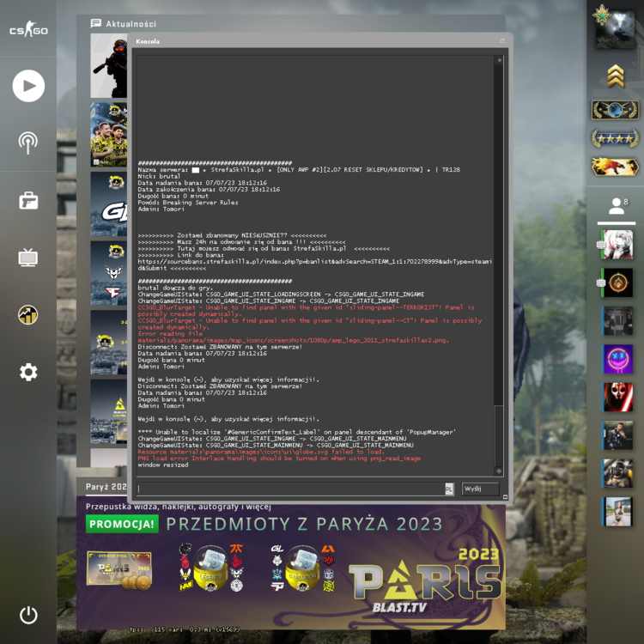Click the four-star rank badge
This screenshot has height=644, width=644.
point(615,138)
